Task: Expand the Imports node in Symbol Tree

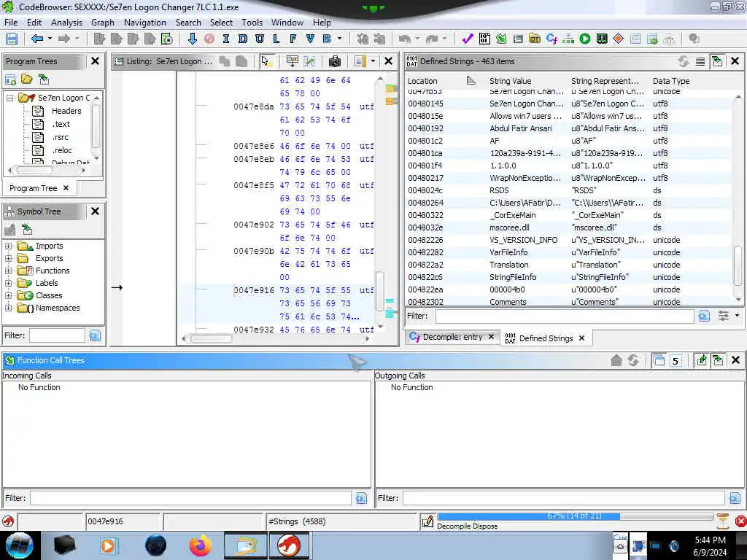Action: (9, 246)
